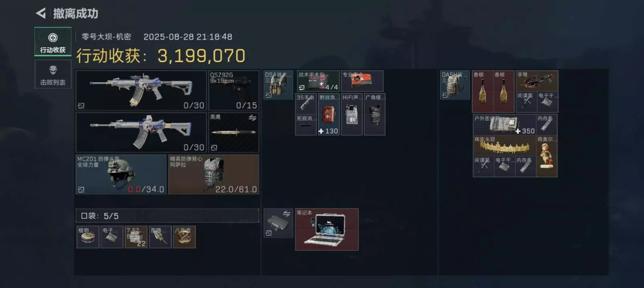The width and height of the screenshot is (644, 288).
Task: Select the 精英防弹背心 armor vest
Action: (x=213, y=174)
